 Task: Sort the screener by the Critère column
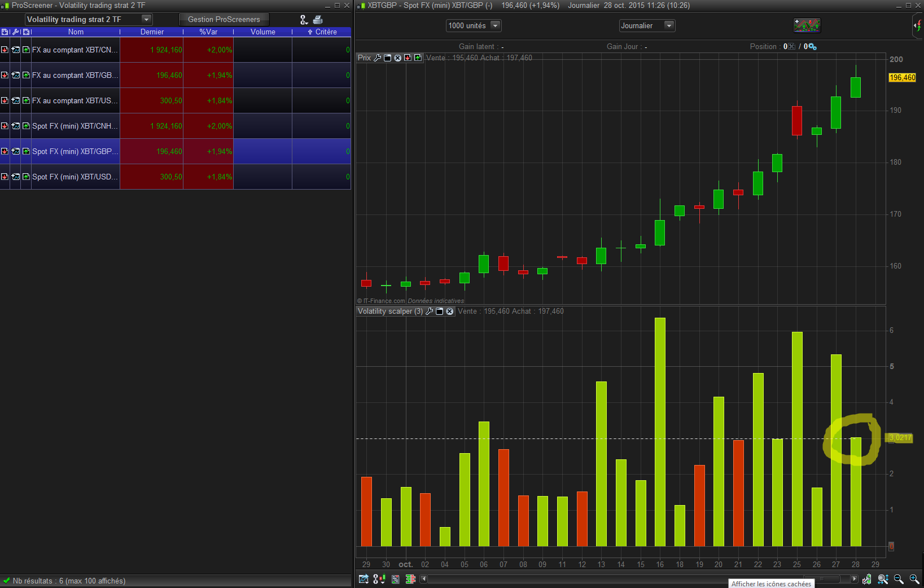pyautogui.click(x=322, y=32)
